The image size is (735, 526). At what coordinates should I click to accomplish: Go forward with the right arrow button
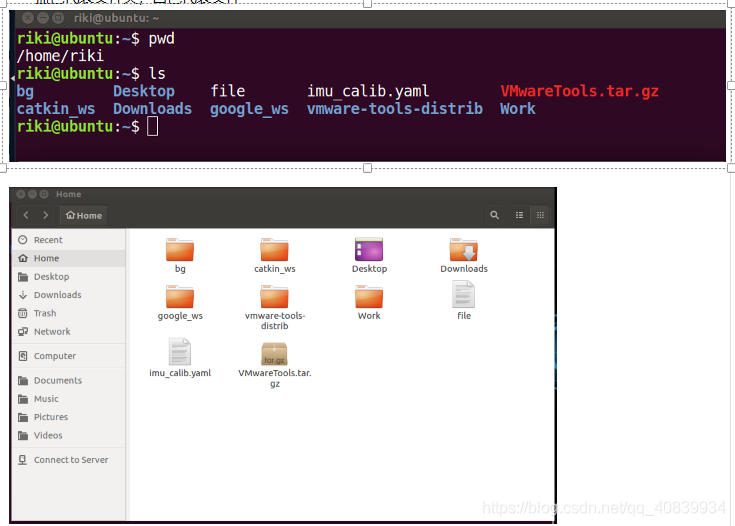coord(45,215)
